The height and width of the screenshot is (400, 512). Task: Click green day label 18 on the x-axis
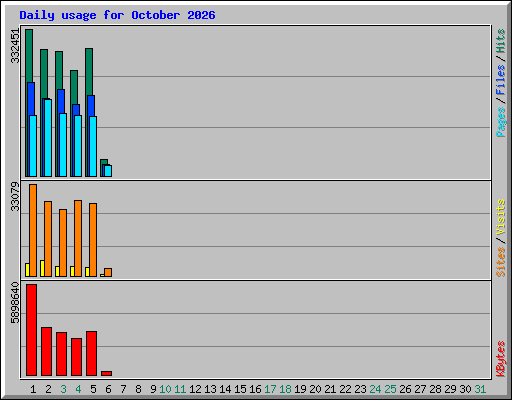pos(285,389)
